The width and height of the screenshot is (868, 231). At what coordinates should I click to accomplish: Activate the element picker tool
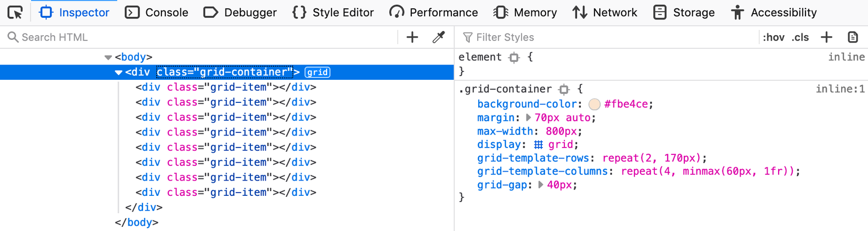coord(15,12)
